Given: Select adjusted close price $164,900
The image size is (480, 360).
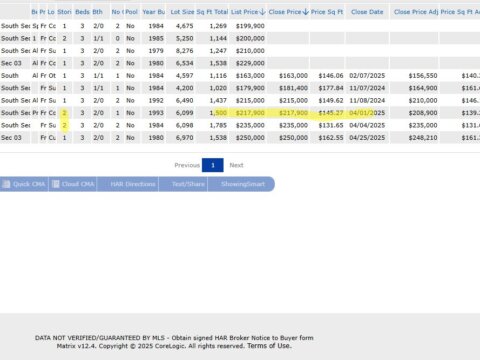Looking at the screenshot, I should pyautogui.click(x=423, y=88).
